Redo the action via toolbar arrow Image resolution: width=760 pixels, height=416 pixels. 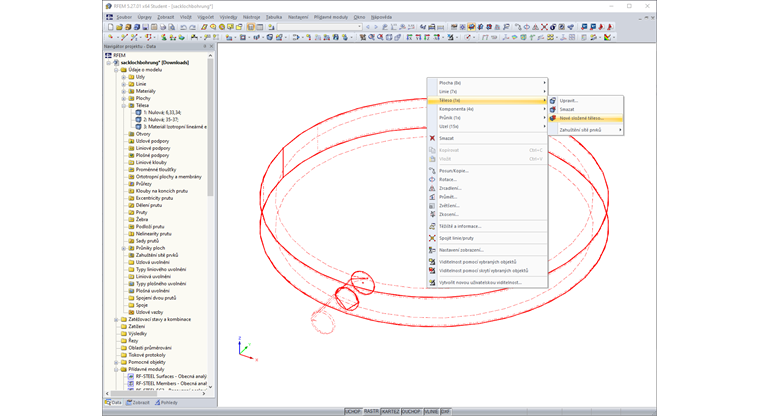[x=192, y=27]
